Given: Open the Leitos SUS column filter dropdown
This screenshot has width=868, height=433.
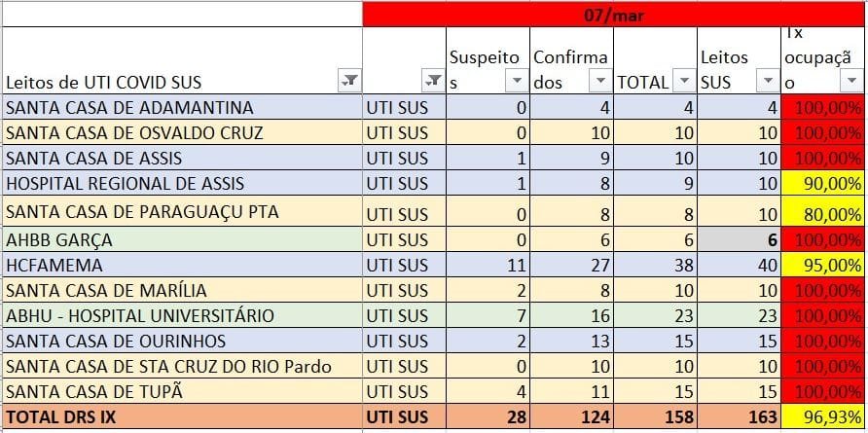Looking at the screenshot, I should tap(767, 82).
